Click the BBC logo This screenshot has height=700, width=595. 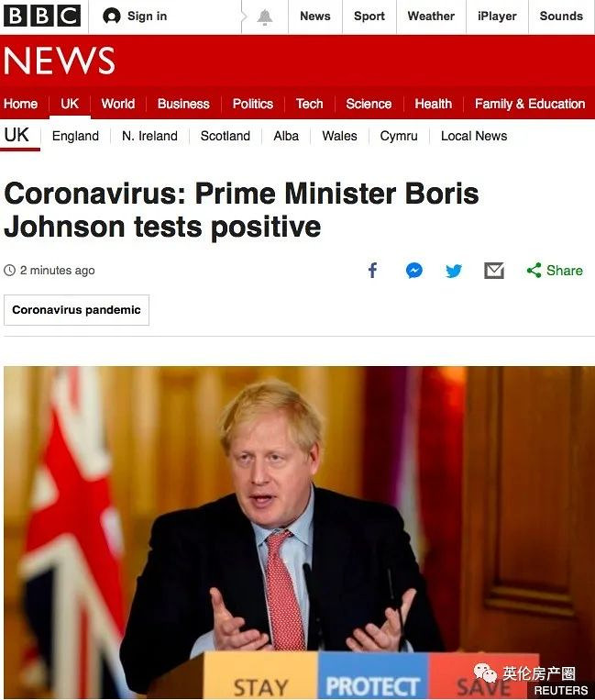[42, 17]
